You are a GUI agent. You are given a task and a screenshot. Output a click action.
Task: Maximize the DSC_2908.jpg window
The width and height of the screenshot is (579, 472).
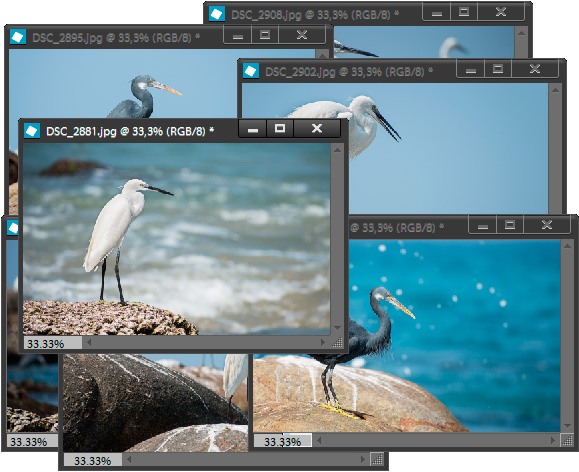464,12
